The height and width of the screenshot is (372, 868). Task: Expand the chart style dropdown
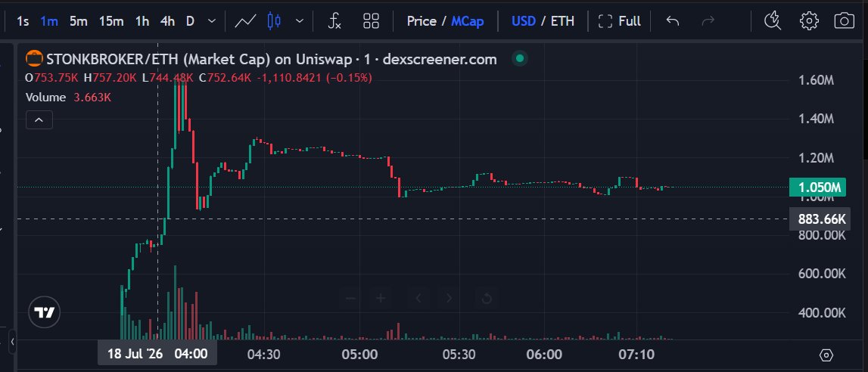tap(300, 22)
